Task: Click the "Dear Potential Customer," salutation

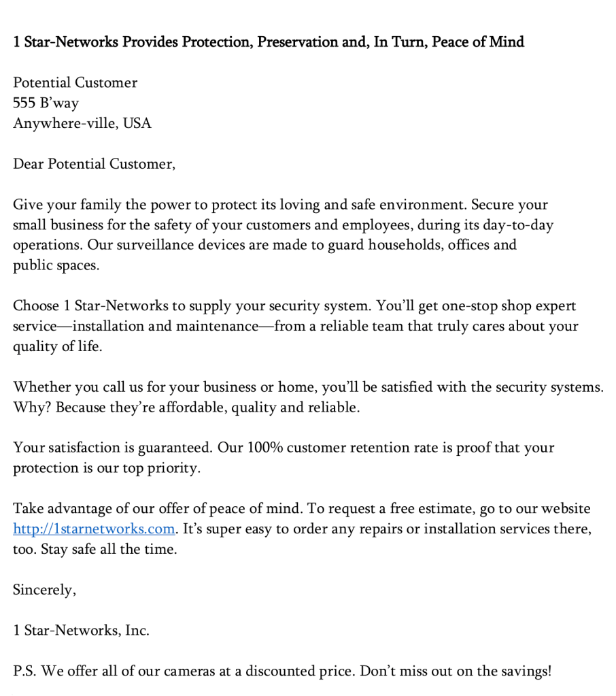Action: coord(94,164)
